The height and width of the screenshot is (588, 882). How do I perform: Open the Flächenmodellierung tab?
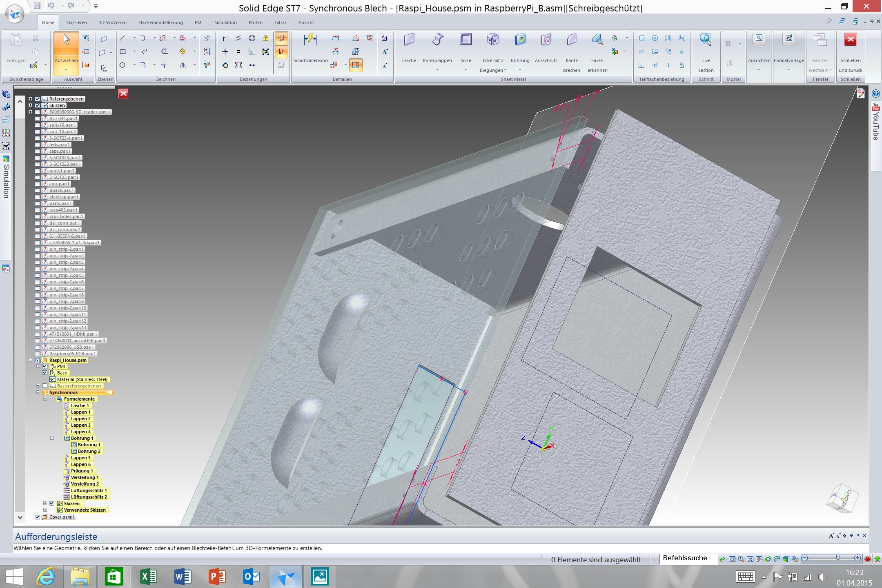[x=160, y=22]
